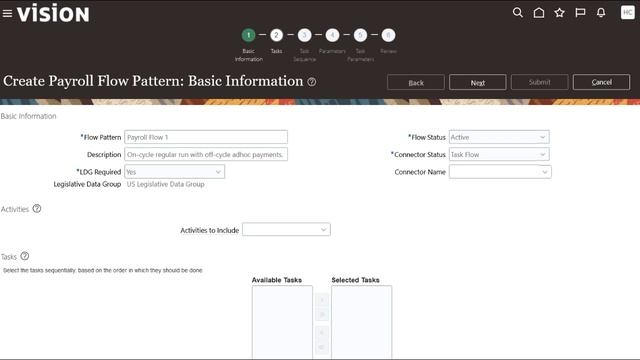Click the 'Tasks' section heading
Viewport: 640px width, 360px height.
9,257
